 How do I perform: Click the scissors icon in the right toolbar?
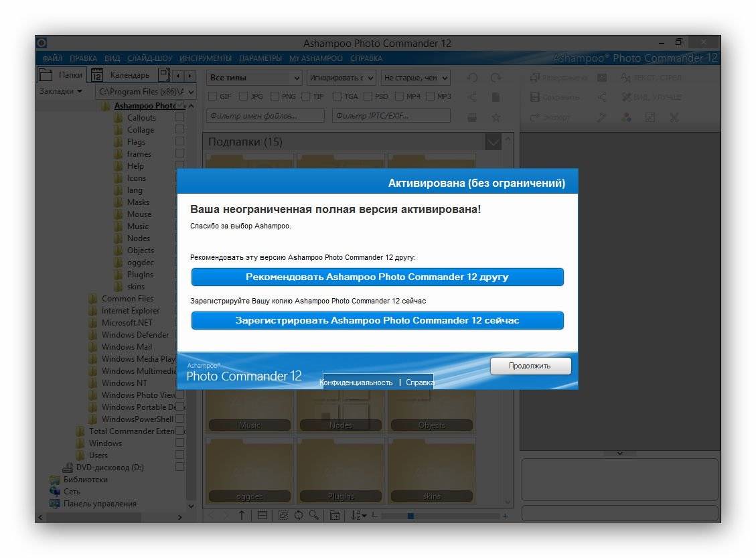674,117
